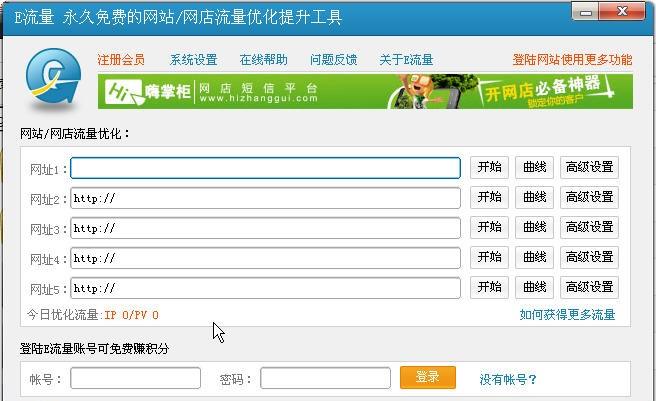Click 如何获得更多流量 link

[x=567, y=315]
